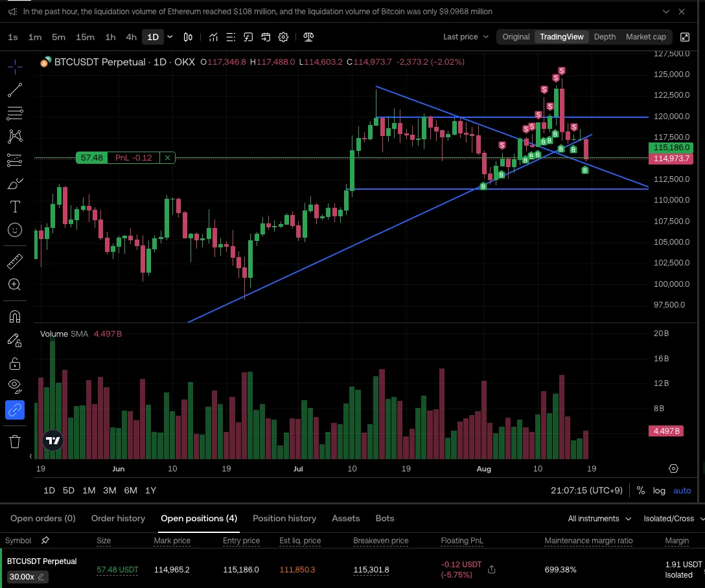Switch to the Position history tab
The width and height of the screenshot is (705, 588).
point(284,518)
